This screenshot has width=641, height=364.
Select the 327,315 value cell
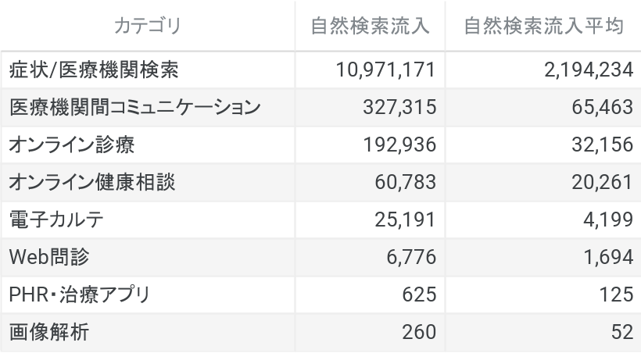click(399, 108)
